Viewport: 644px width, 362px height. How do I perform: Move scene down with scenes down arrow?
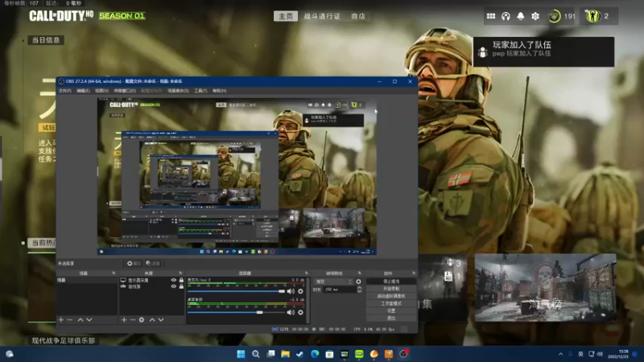89,319
